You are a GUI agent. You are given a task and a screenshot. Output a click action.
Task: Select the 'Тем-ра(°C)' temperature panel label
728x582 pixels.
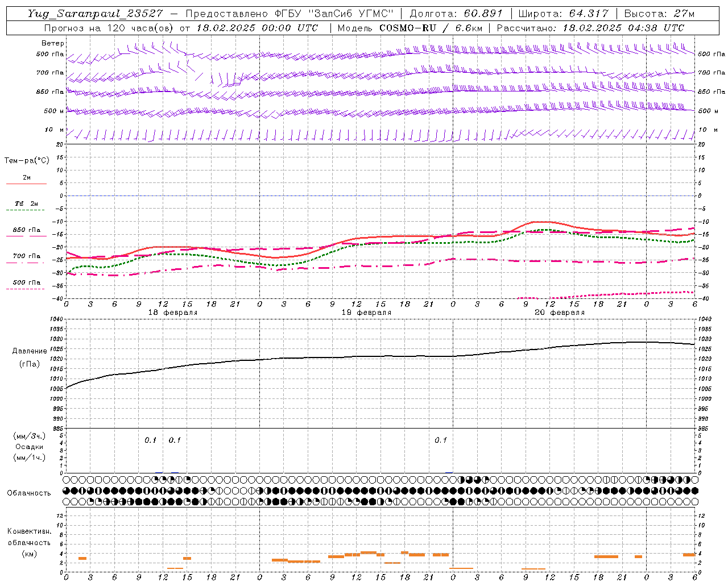(x=27, y=161)
